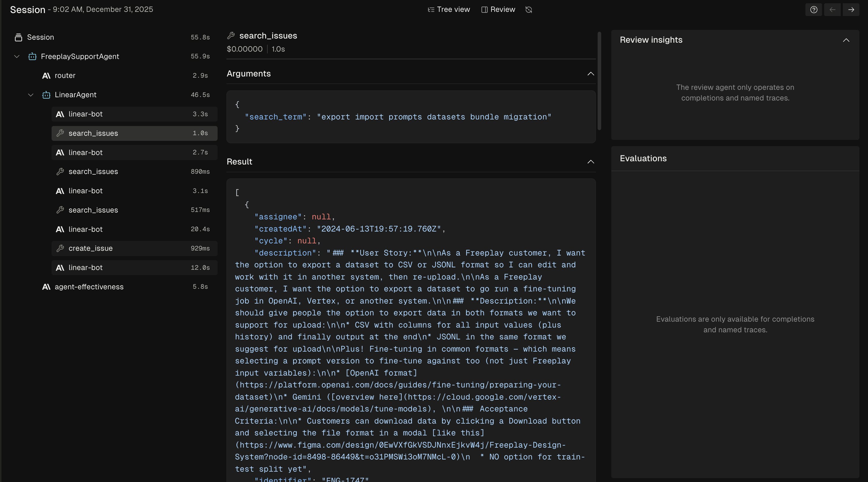The height and width of the screenshot is (482, 868).
Task: Switch to Tree view
Action: (449, 9)
